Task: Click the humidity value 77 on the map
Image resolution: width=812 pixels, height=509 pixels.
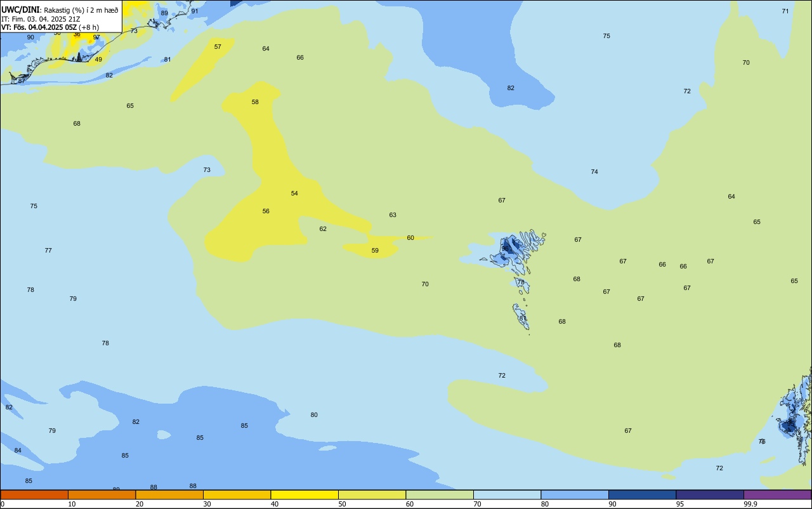Action: (x=48, y=251)
